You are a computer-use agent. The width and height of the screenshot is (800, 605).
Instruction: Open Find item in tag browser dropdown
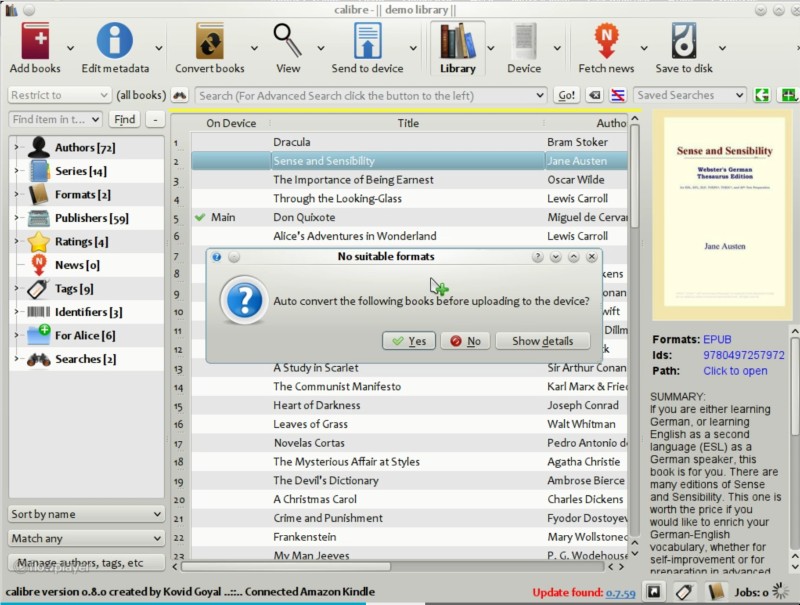[x=55, y=119]
